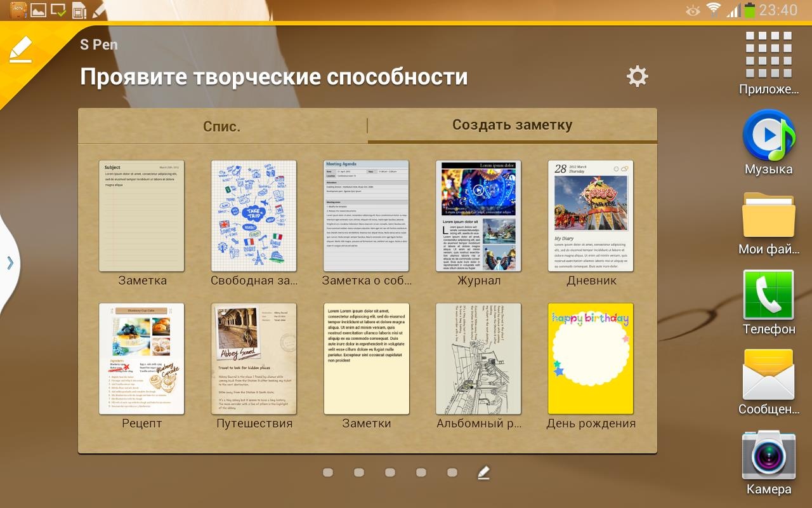Pick the Свободная заметка doodle template
The width and height of the screenshot is (812, 508).
coord(254,216)
